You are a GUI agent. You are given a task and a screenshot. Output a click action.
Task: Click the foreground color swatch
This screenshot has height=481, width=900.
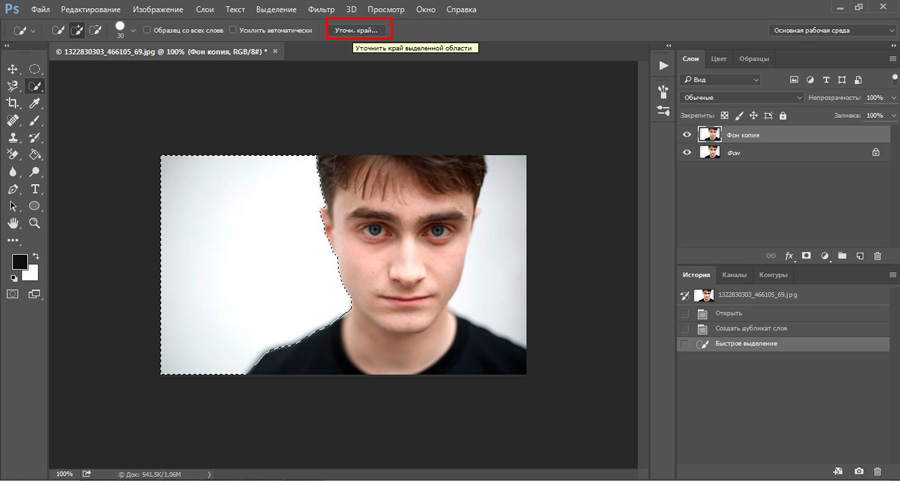pos(19,262)
